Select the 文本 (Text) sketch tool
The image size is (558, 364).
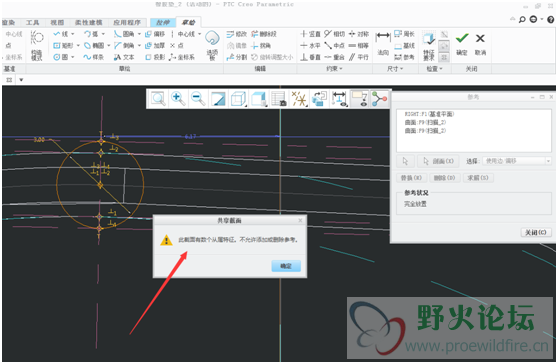click(x=124, y=57)
